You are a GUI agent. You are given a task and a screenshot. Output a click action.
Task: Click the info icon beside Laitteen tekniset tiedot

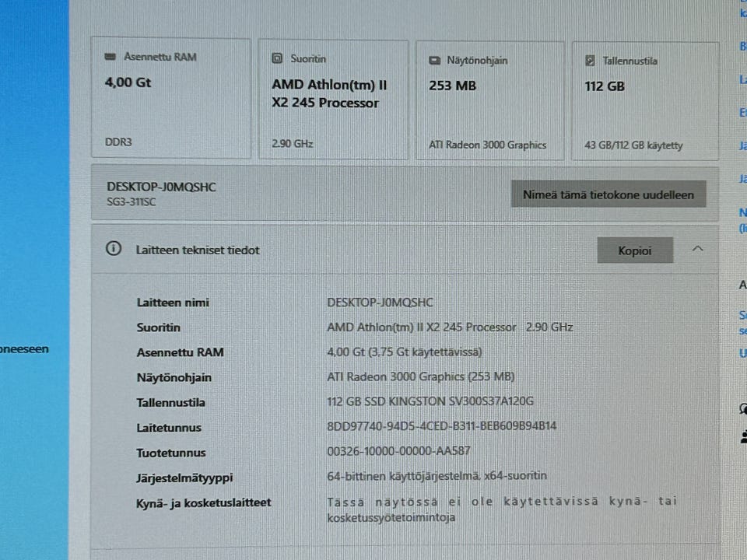(x=114, y=249)
